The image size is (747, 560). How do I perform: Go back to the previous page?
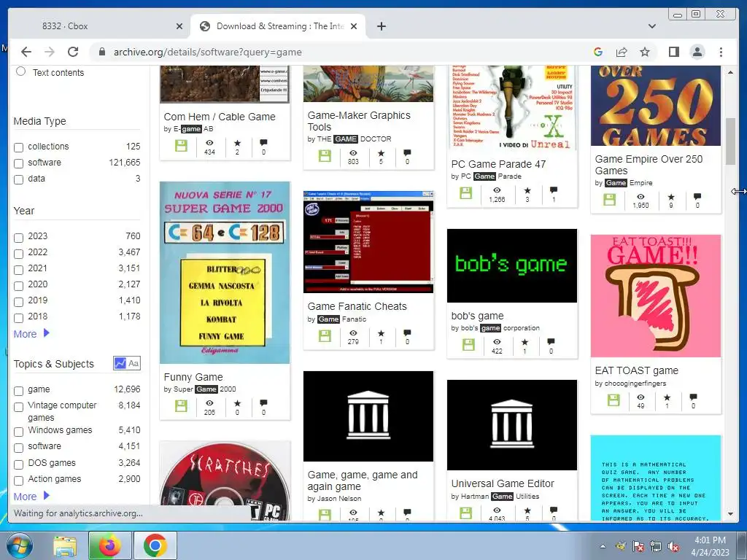point(26,52)
